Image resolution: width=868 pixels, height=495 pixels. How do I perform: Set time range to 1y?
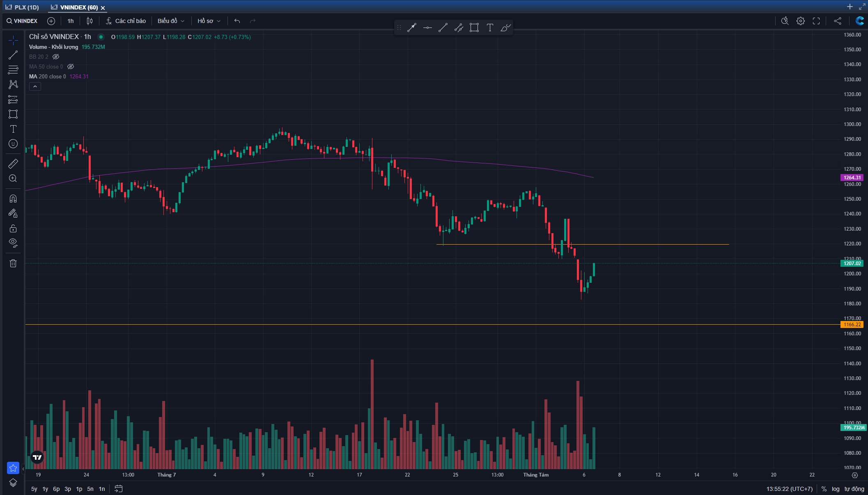tap(45, 489)
